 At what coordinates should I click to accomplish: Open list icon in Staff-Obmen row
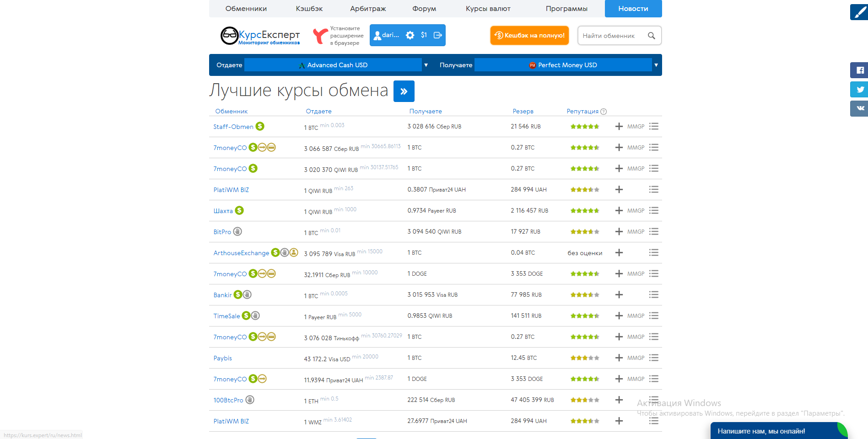[x=654, y=126]
